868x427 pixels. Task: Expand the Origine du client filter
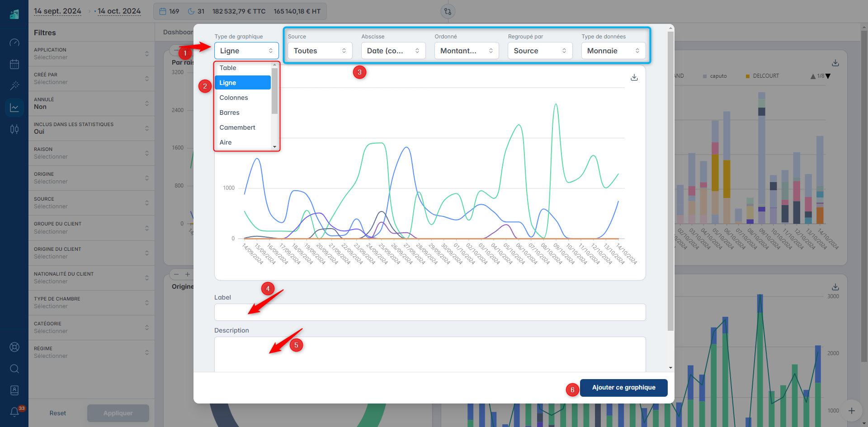click(x=91, y=253)
